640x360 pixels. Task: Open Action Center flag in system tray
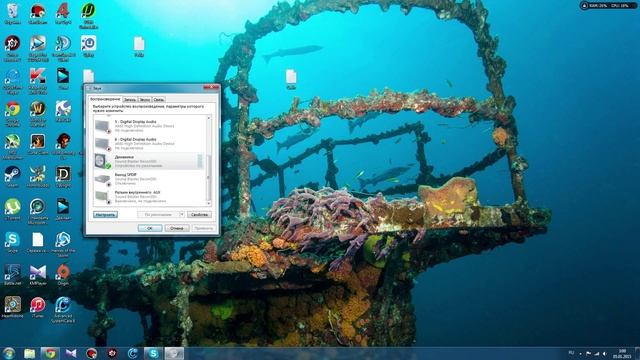coord(588,353)
